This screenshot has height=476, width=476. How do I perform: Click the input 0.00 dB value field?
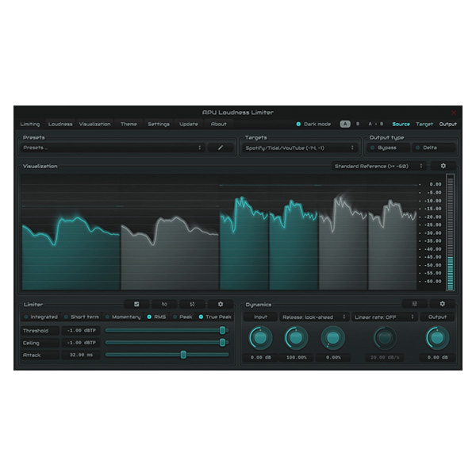260,358
